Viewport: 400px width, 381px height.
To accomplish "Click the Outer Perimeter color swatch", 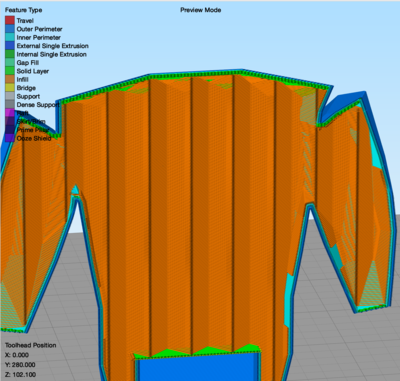I will point(10,29).
